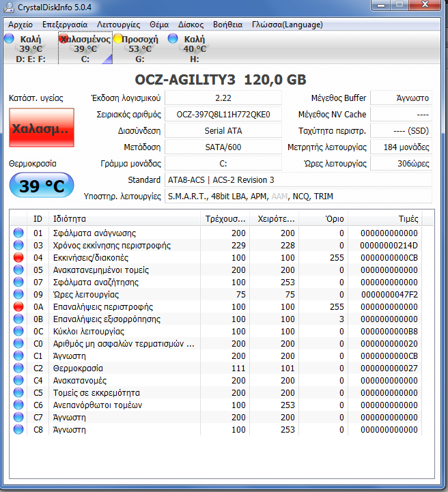
Task: Click the CrystalDiskInfo title bar app icon
Action: 9,7
